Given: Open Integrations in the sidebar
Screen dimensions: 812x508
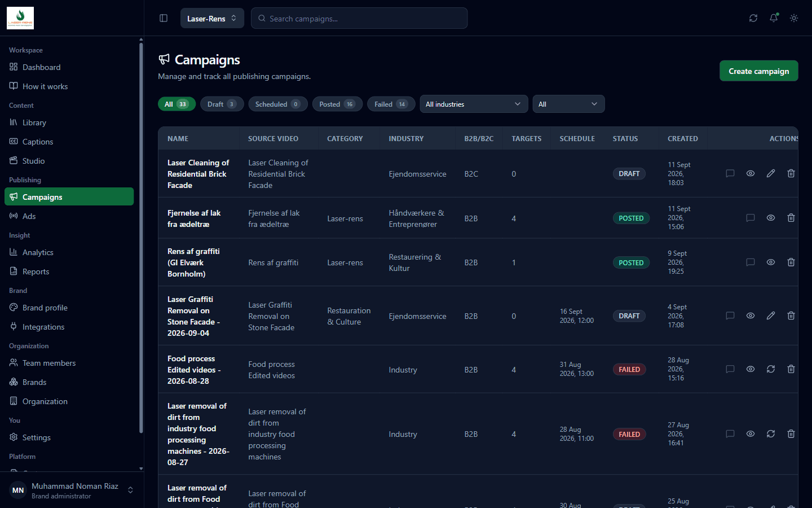Looking at the screenshot, I should [x=69, y=327].
